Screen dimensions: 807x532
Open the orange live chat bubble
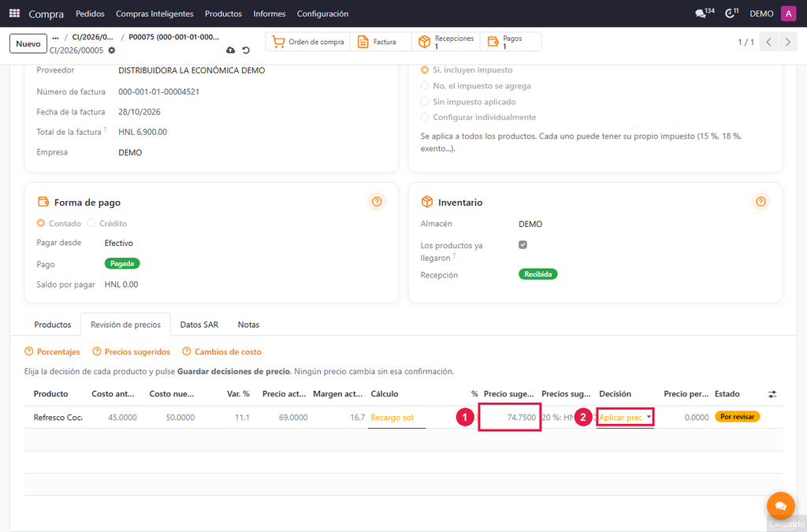pyautogui.click(x=780, y=506)
